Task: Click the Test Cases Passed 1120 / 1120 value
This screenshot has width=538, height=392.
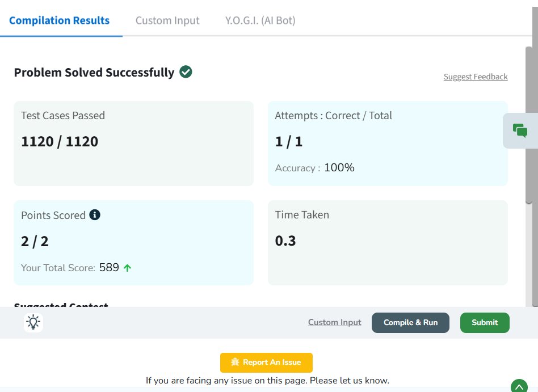Action: coord(60,142)
